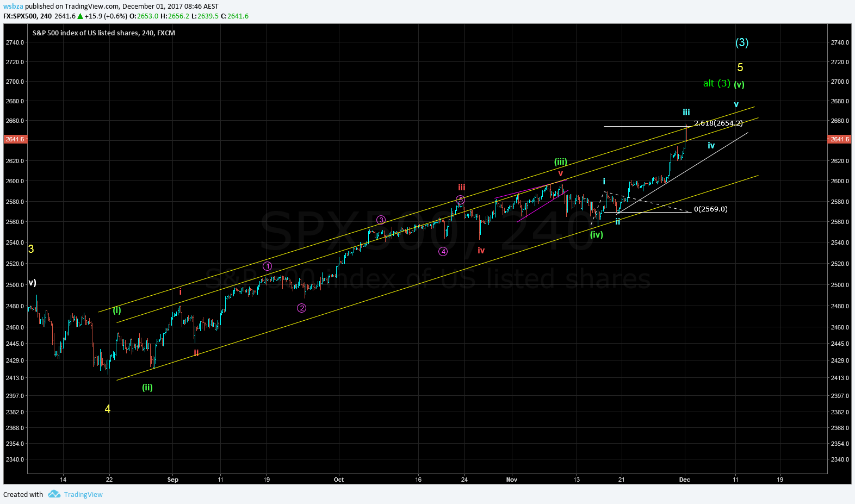Click the "Nov" date axis label

[x=512, y=480]
